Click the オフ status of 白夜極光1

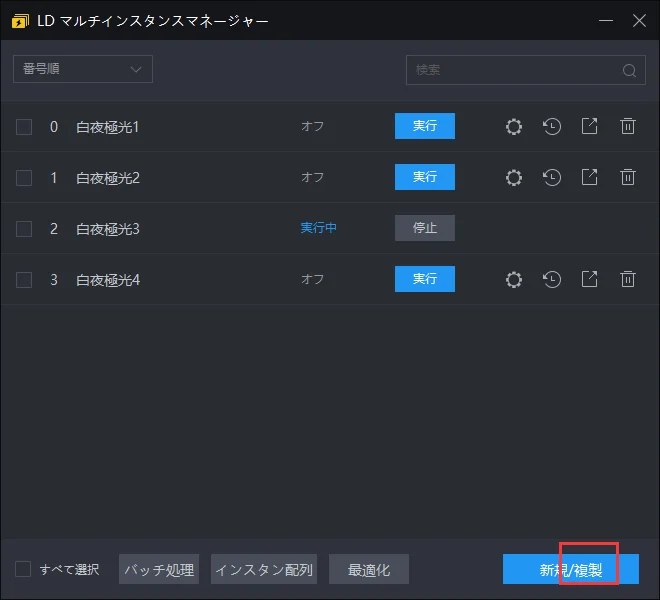(x=312, y=126)
